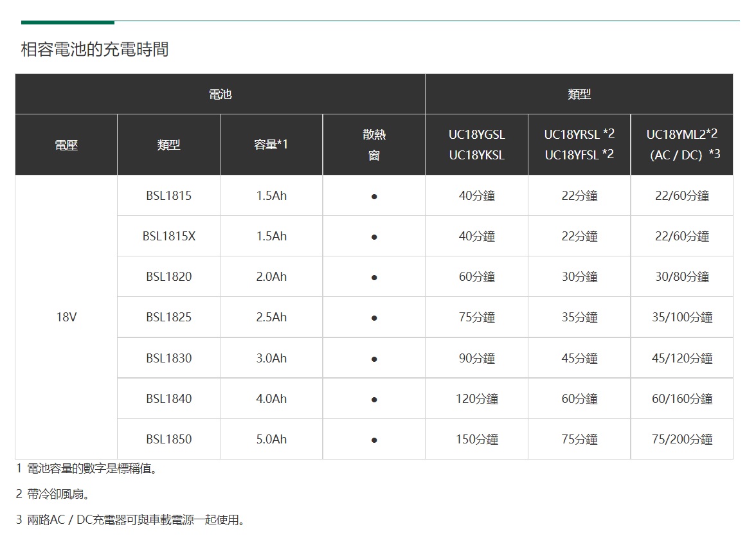Viewport: 756px width, 545px height.
Task: Select the 2.5Ah capacity cell
Action: pyautogui.click(x=271, y=317)
